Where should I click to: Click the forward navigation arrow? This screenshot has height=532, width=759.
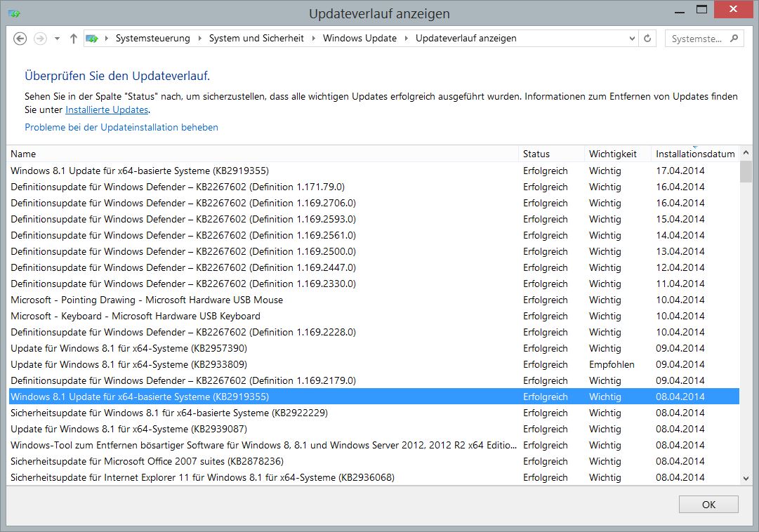(x=40, y=38)
